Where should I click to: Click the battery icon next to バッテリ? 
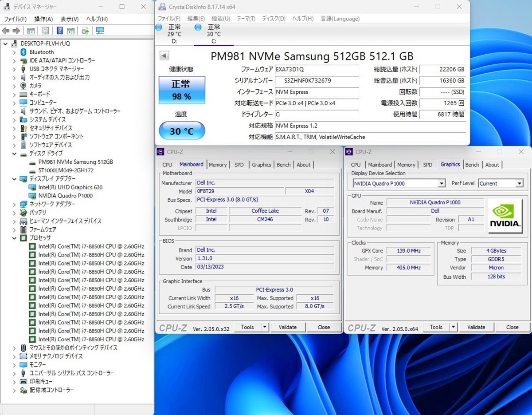(x=24, y=213)
